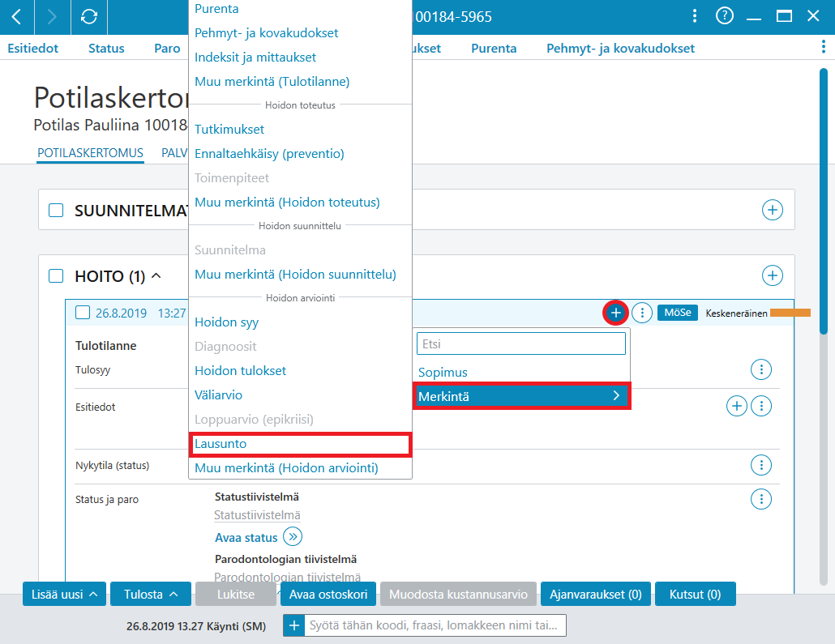Select Muu merkintä (Tulotilanne)

click(272, 82)
